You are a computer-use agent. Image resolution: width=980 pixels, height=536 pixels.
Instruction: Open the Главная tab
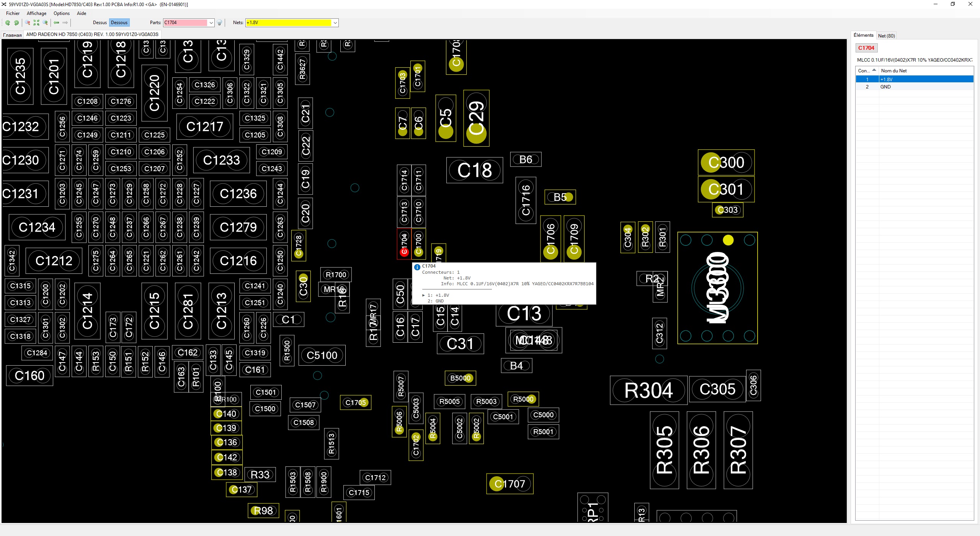(12, 35)
